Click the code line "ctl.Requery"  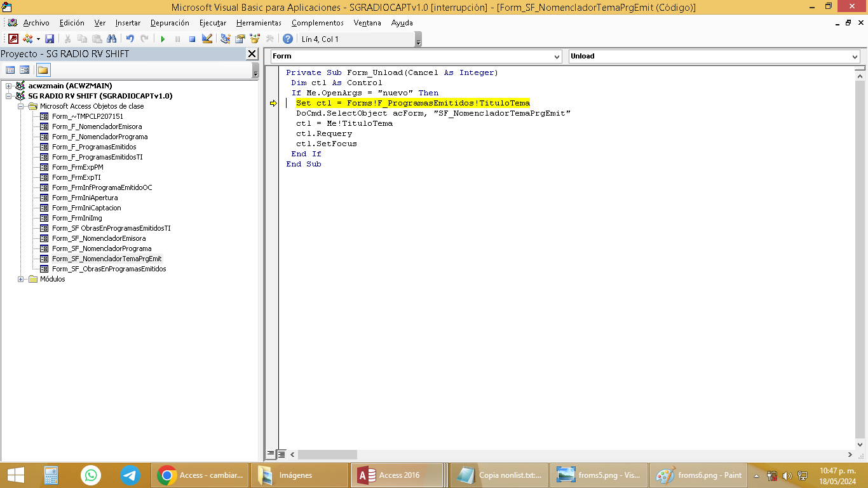(324, 133)
